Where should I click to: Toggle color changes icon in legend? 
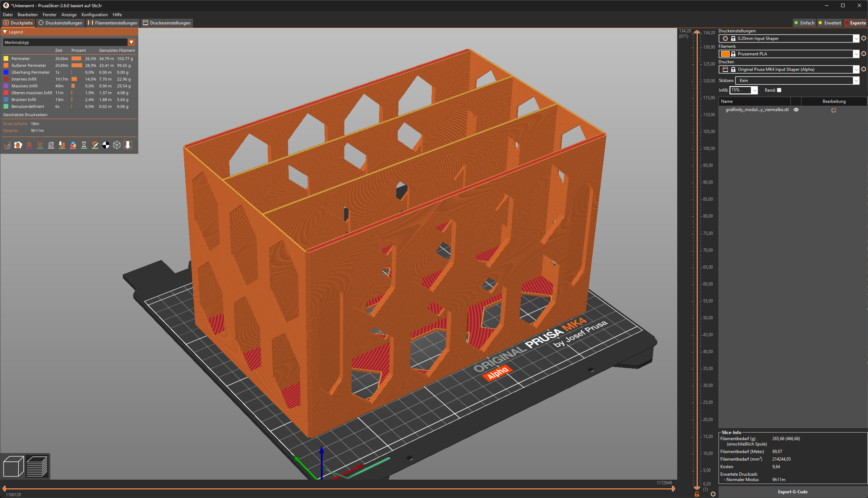pos(73,145)
